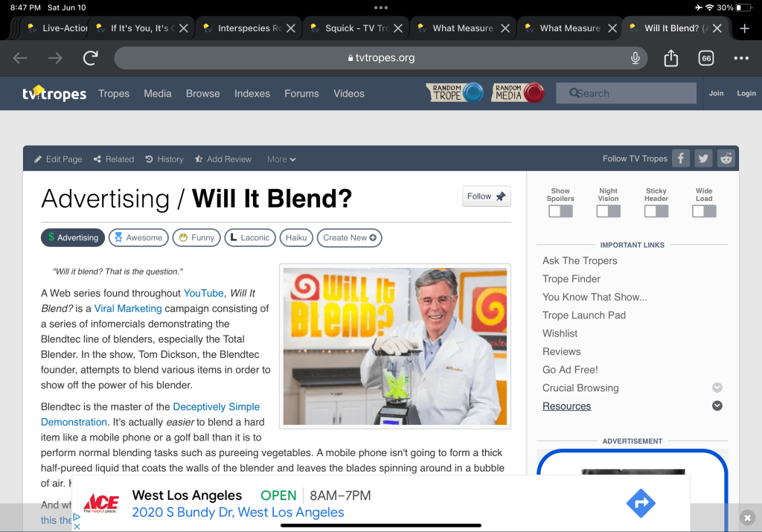
Task: Open TV Tropes Reddit page icon
Action: (726, 158)
